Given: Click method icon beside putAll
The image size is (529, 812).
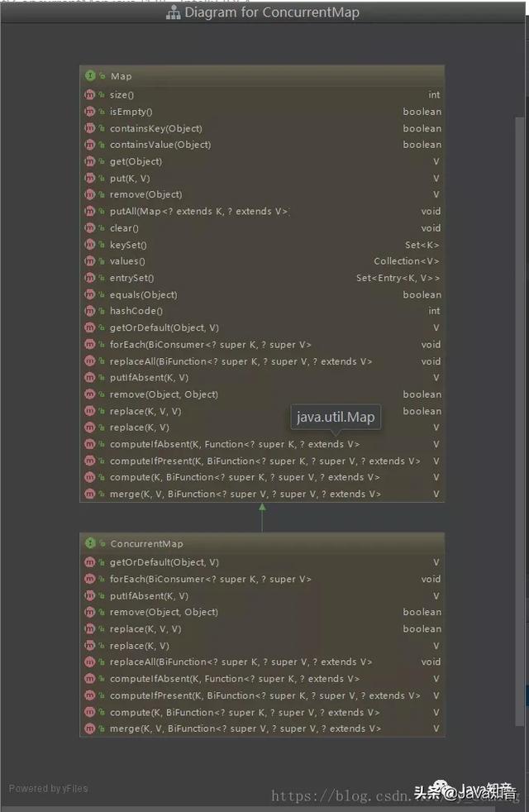Looking at the screenshot, I should 89,212.
